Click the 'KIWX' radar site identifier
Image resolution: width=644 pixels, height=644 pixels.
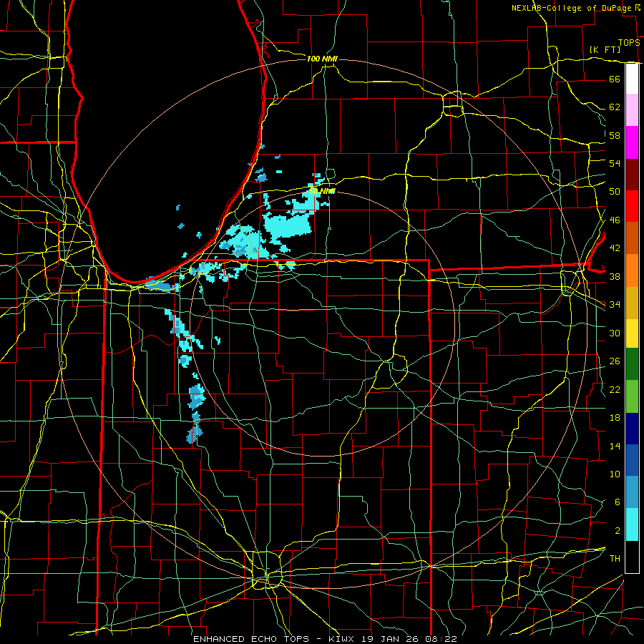(343, 639)
